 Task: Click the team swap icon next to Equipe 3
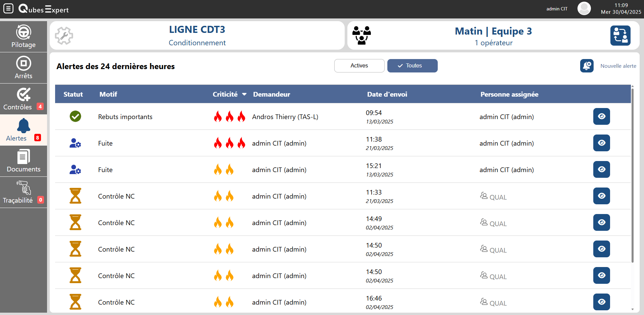[x=620, y=35]
